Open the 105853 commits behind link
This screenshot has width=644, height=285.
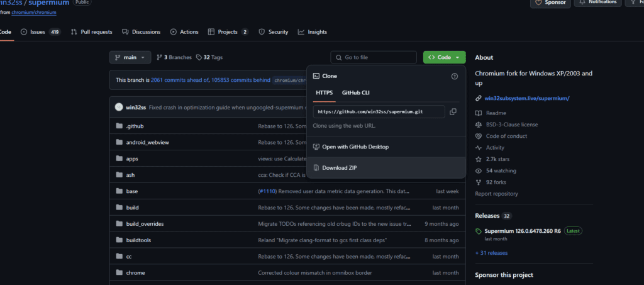(241, 80)
